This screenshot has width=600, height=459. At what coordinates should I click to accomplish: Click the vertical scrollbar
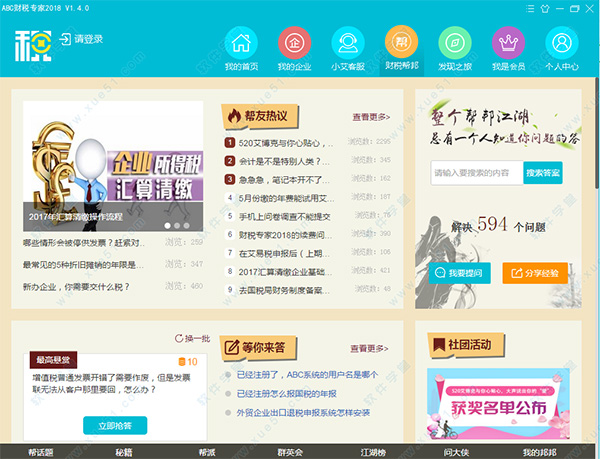(597, 132)
